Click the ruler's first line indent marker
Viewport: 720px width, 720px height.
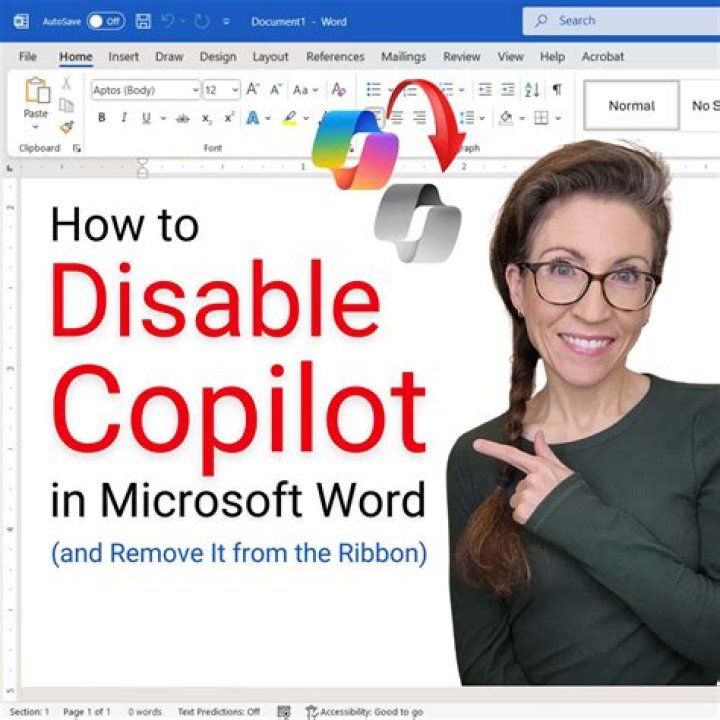(143, 163)
